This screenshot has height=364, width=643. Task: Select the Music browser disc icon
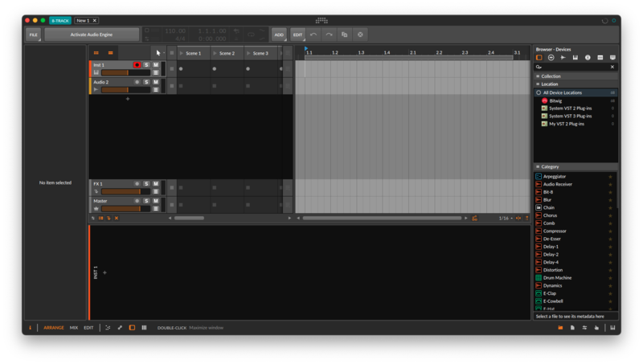click(588, 58)
